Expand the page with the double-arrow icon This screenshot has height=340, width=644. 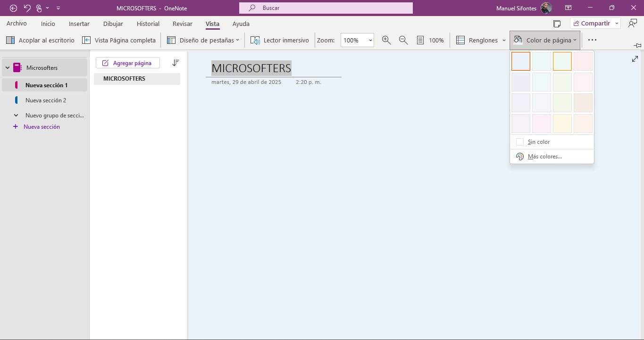click(635, 59)
